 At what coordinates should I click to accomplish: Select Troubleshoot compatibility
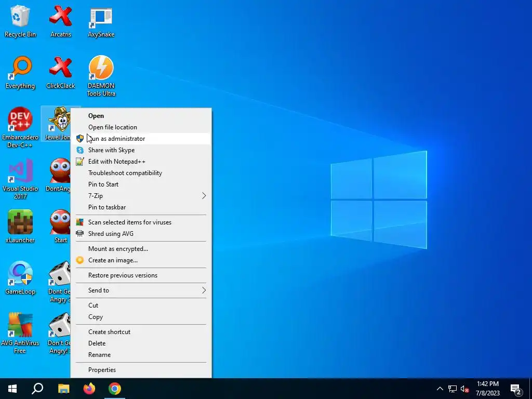click(141, 173)
